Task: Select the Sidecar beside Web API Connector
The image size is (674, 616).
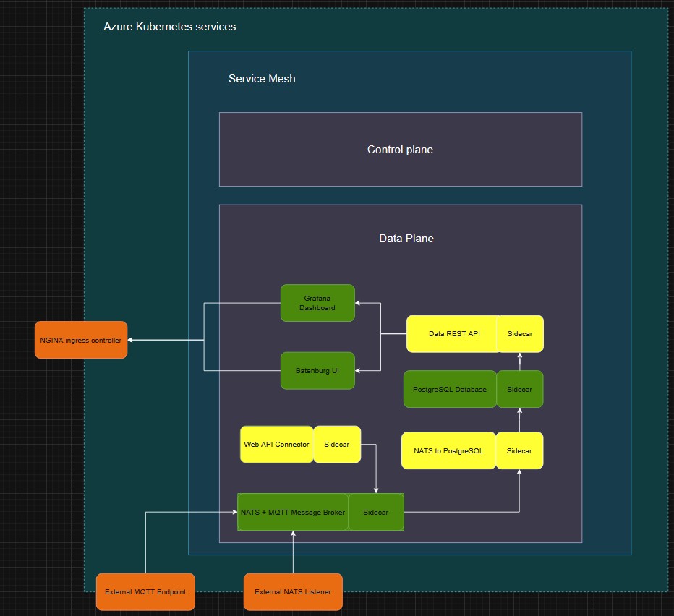Action: tap(336, 444)
